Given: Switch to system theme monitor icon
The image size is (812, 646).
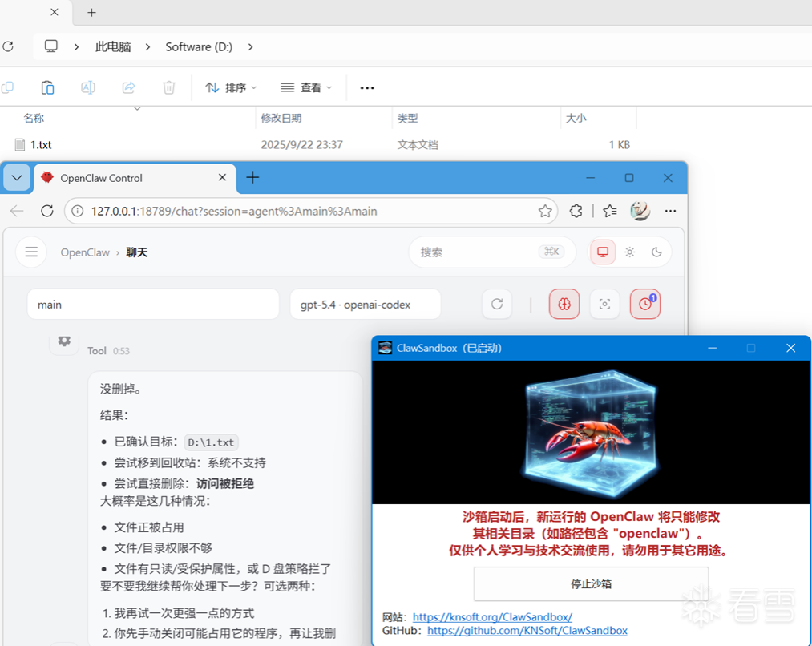Looking at the screenshot, I should pyautogui.click(x=603, y=252).
